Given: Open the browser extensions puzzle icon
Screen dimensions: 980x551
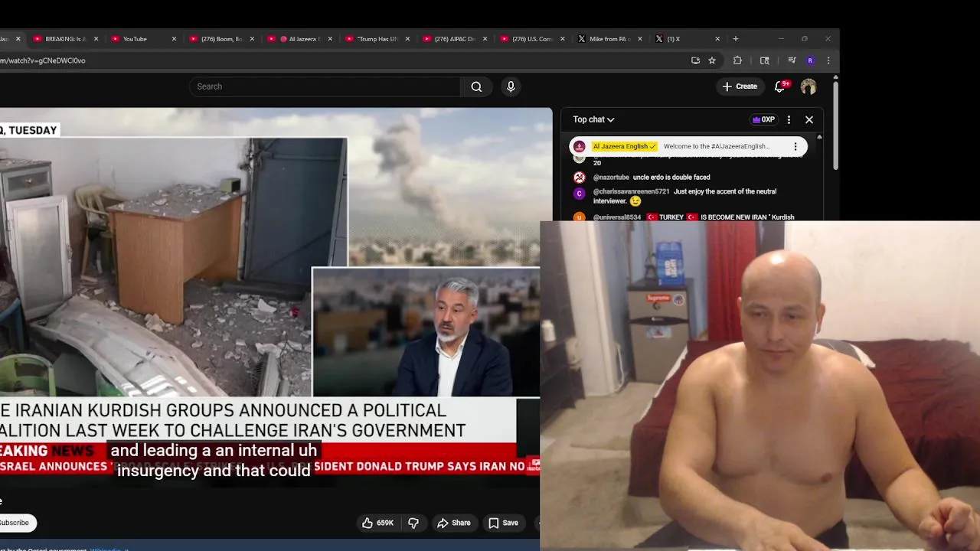Looking at the screenshot, I should tap(737, 60).
